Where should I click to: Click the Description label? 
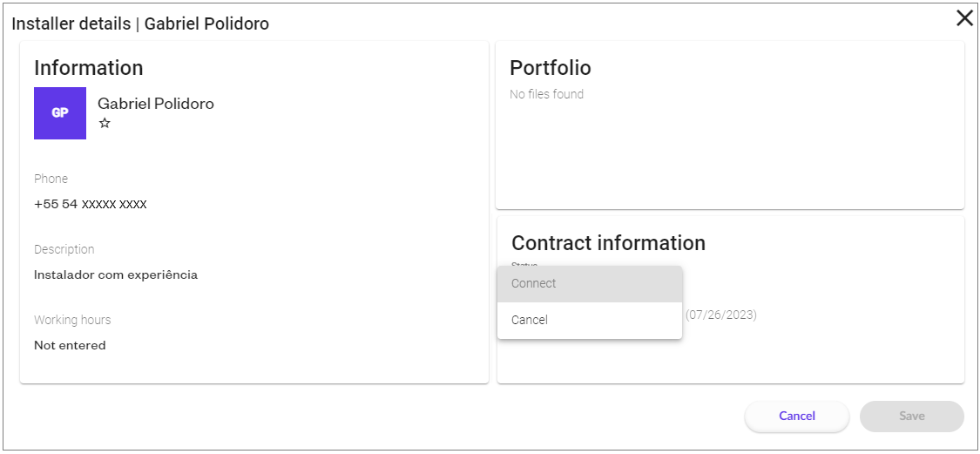point(64,249)
